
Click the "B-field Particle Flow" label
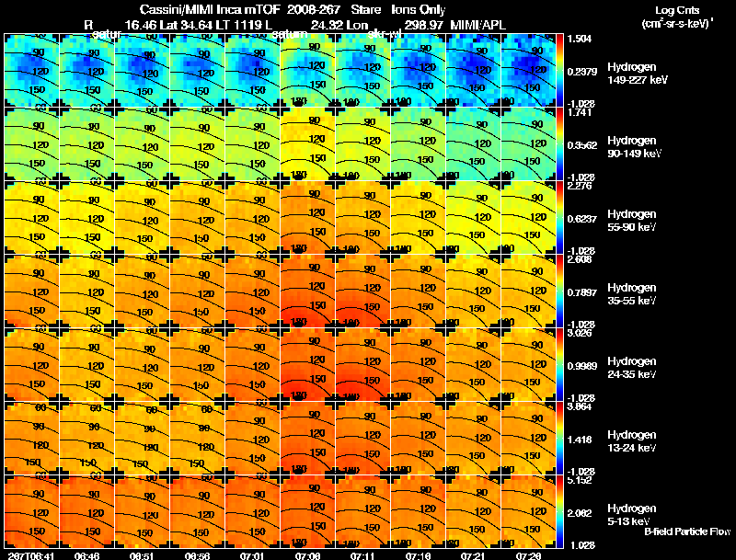(687, 531)
